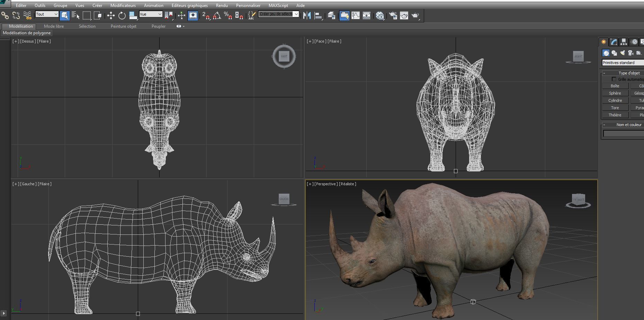Toggle the Keyboard Shortcut Override button
Screen dimensions: 644x320
pos(193,15)
